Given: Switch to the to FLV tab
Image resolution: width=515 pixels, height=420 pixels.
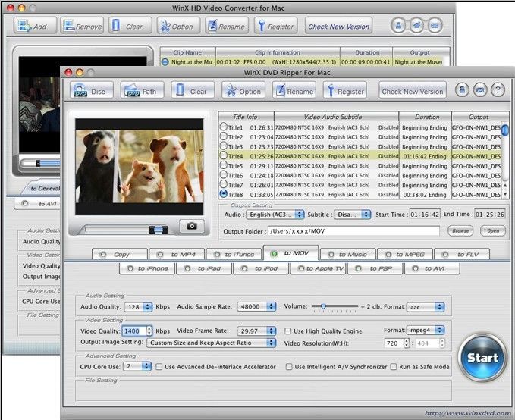Looking at the screenshot, I should pyautogui.click(x=462, y=254).
